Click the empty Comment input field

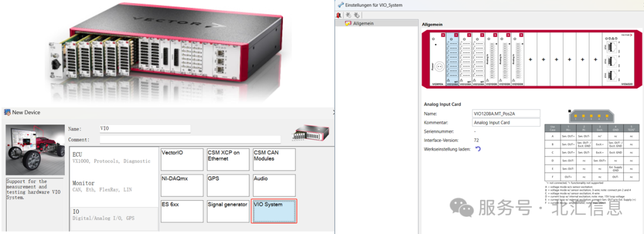click(x=190, y=140)
